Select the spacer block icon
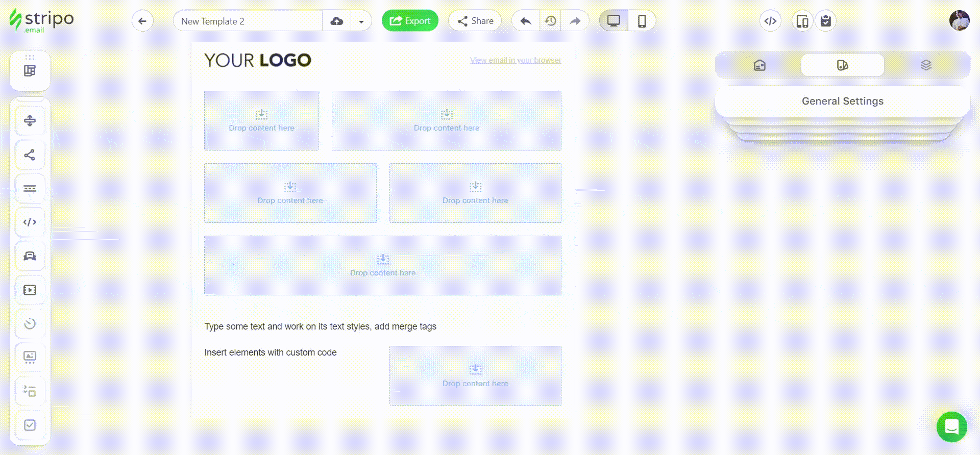980x455 pixels. (x=30, y=120)
